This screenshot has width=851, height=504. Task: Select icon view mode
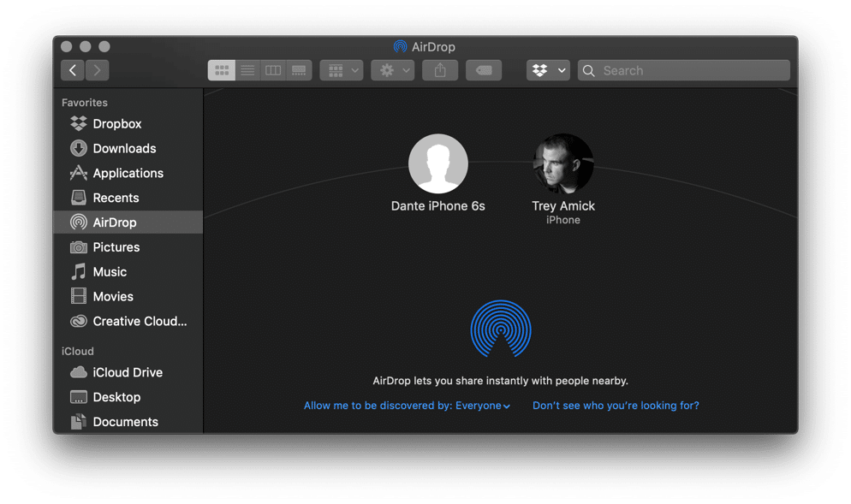(221, 70)
